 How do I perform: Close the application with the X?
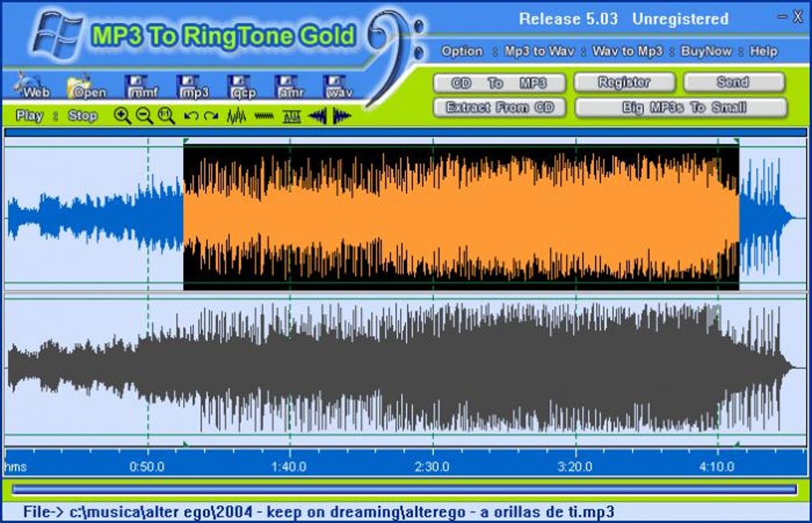tap(798, 17)
